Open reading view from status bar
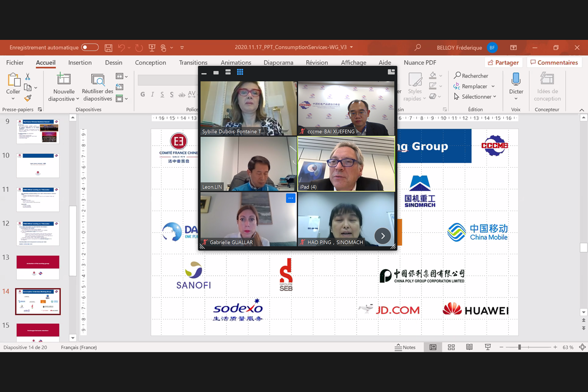588x392 pixels. pos(469,347)
